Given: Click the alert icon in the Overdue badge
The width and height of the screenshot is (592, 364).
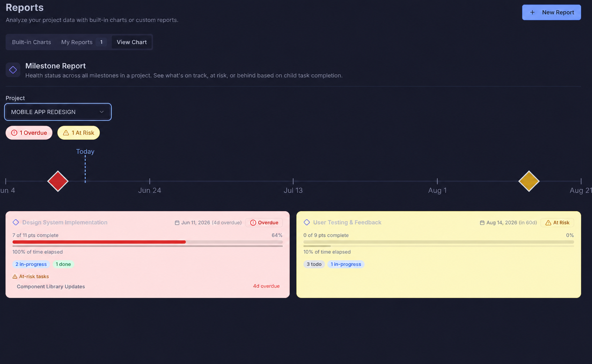Looking at the screenshot, I should click(x=253, y=223).
